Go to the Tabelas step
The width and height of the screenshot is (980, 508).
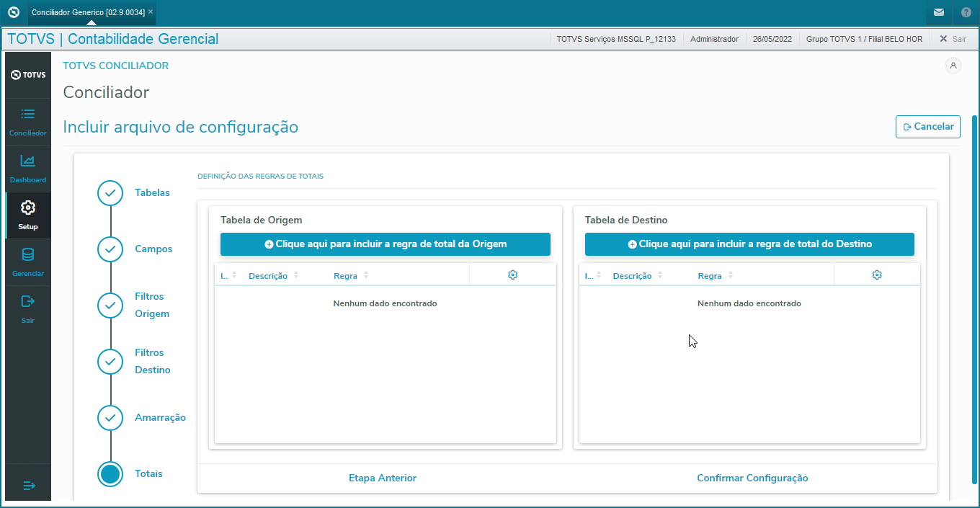(110, 192)
